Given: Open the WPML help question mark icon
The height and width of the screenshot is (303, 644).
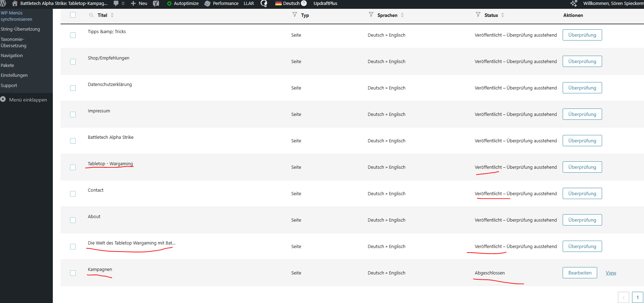Looking at the screenshot, I should pos(304,3).
